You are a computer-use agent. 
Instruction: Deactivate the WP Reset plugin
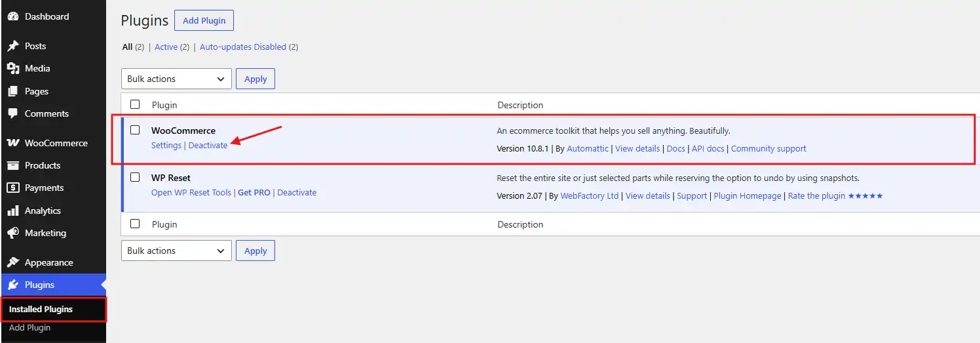297,193
